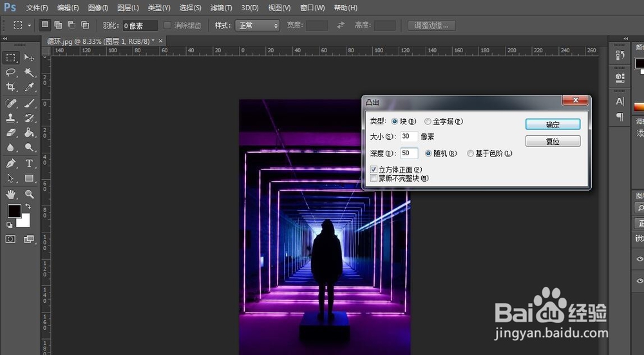Check the 蒙版不完整块 checkbox

pos(374,178)
